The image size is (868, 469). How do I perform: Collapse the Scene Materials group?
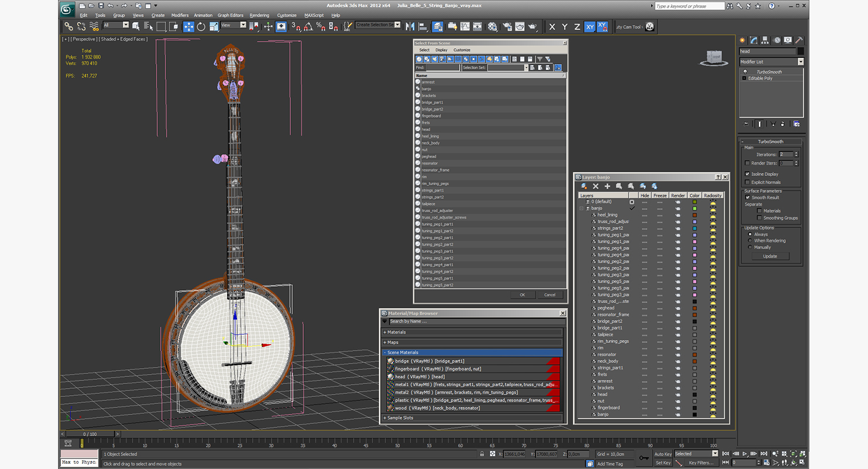tap(473, 353)
